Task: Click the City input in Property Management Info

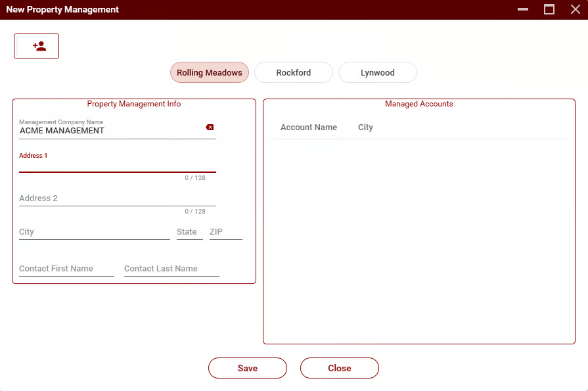Action: pos(94,232)
